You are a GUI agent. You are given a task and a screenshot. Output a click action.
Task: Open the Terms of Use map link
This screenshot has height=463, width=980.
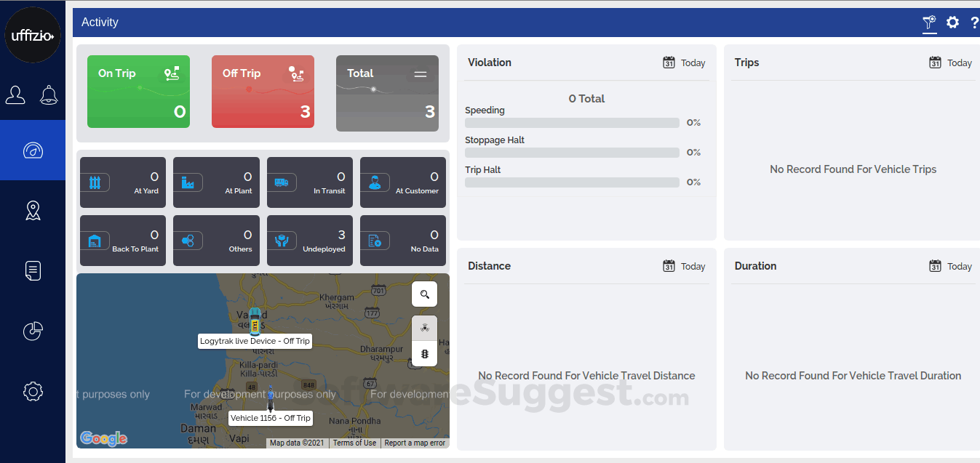pyautogui.click(x=354, y=443)
